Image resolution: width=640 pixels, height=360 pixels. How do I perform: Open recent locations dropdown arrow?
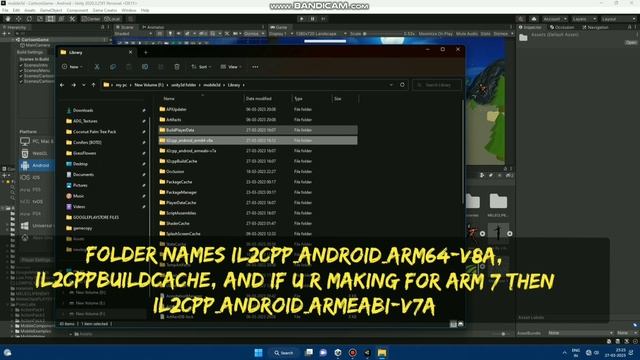(x=84, y=85)
